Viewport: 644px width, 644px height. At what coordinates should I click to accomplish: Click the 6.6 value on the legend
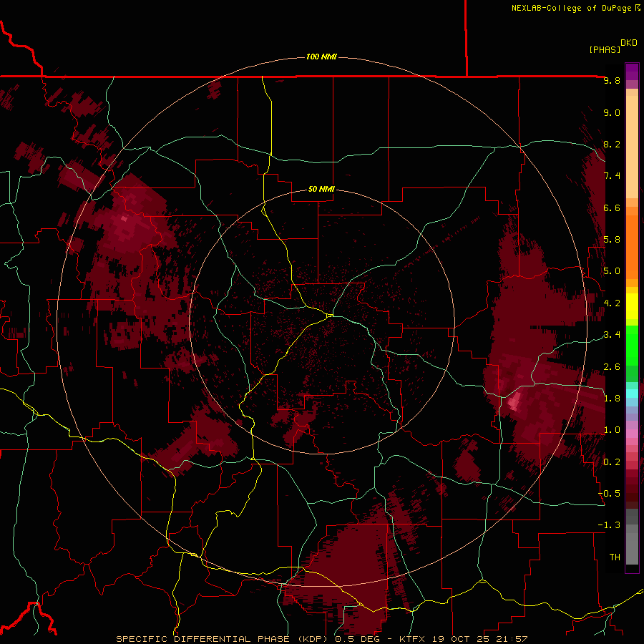point(612,208)
